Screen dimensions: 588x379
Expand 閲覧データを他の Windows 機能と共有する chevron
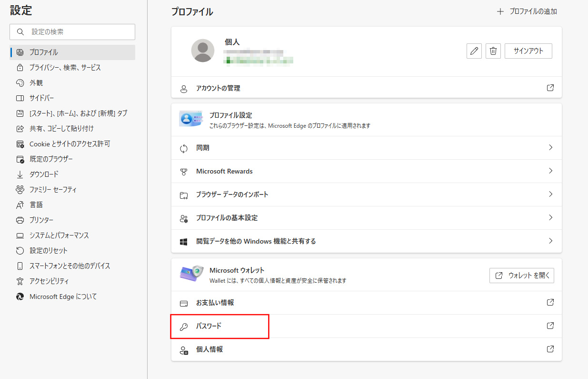point(550,241)
